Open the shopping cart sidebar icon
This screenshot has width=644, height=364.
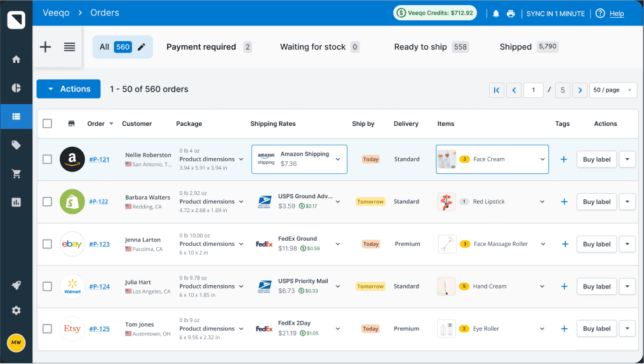click(17, 173)
